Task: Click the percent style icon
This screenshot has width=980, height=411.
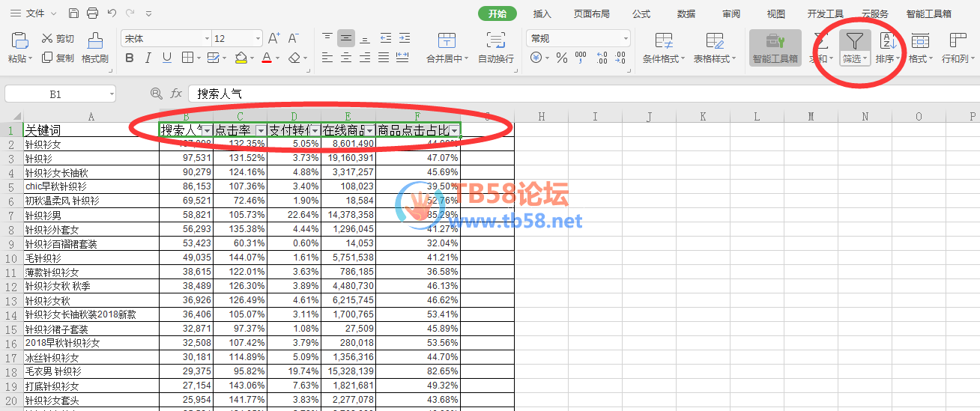Action: [561, 58]
